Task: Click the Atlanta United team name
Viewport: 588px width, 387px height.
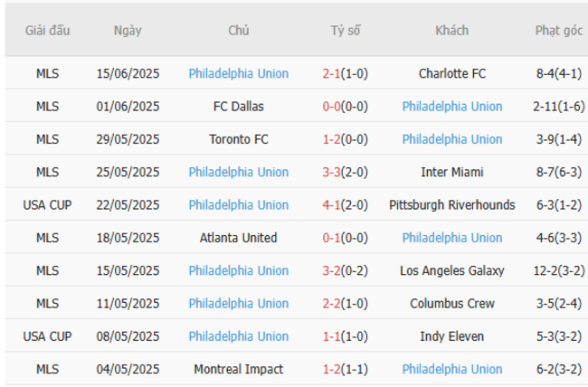Action: coord(239,238)
